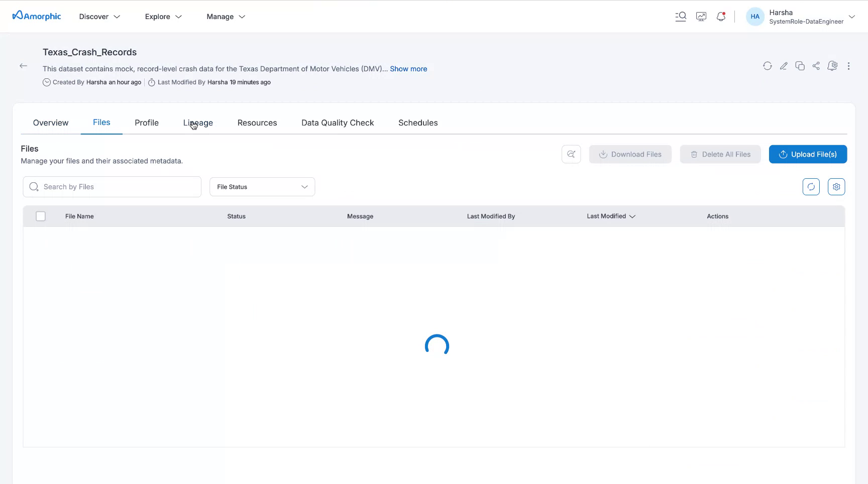Click the Upload File(s) button
The image size is (868, 484).
808,154
